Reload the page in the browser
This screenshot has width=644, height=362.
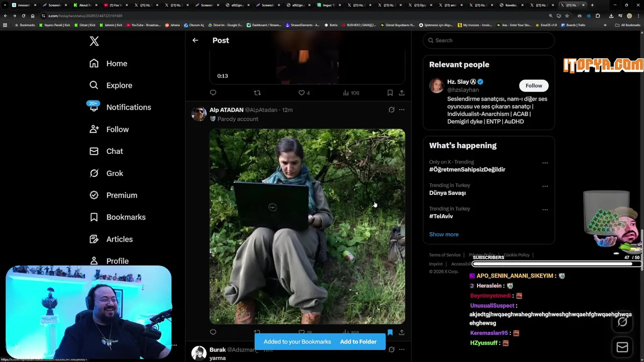point(23,16)
